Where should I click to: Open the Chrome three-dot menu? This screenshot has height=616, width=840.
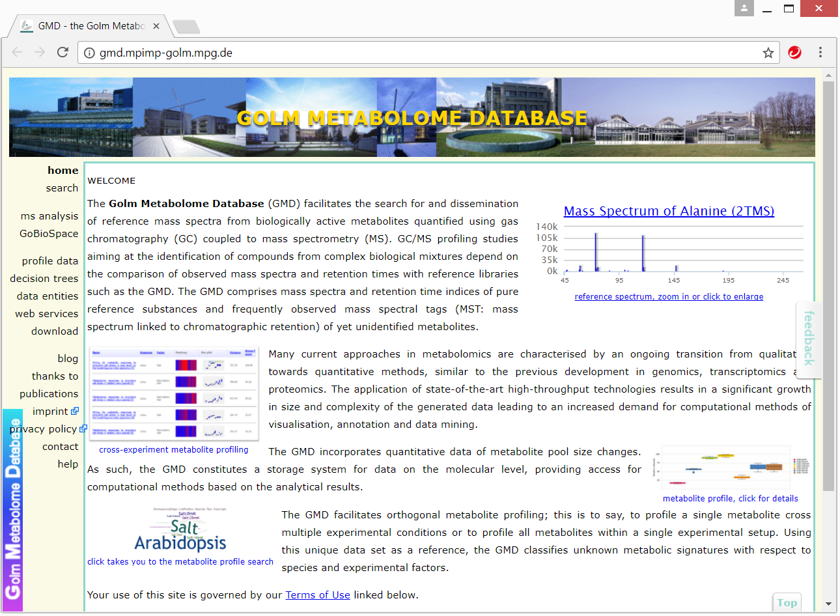pyautogui.click(x=820, y=52)
